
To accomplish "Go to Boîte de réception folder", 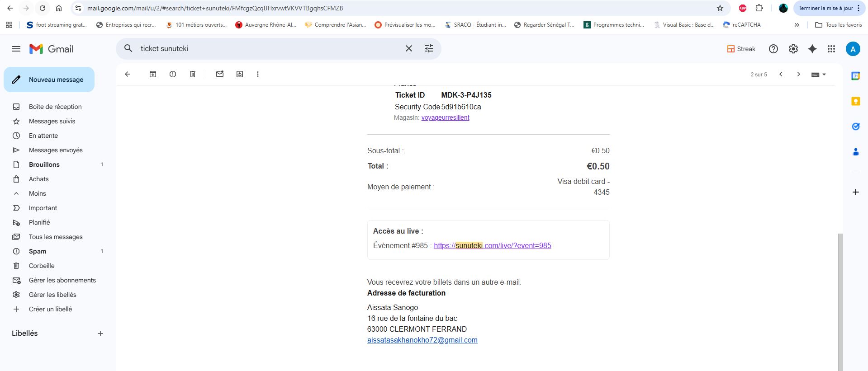I will (55, 107).
